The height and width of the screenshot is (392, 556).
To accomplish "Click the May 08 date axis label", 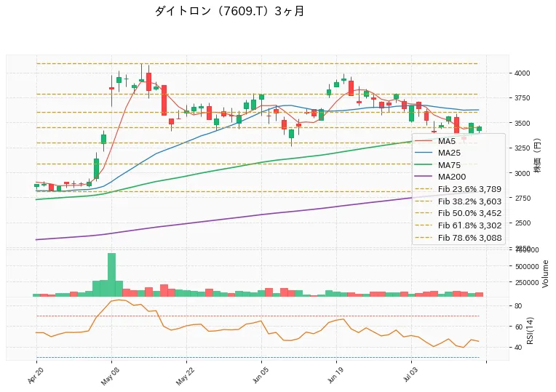I will (110, 376).
